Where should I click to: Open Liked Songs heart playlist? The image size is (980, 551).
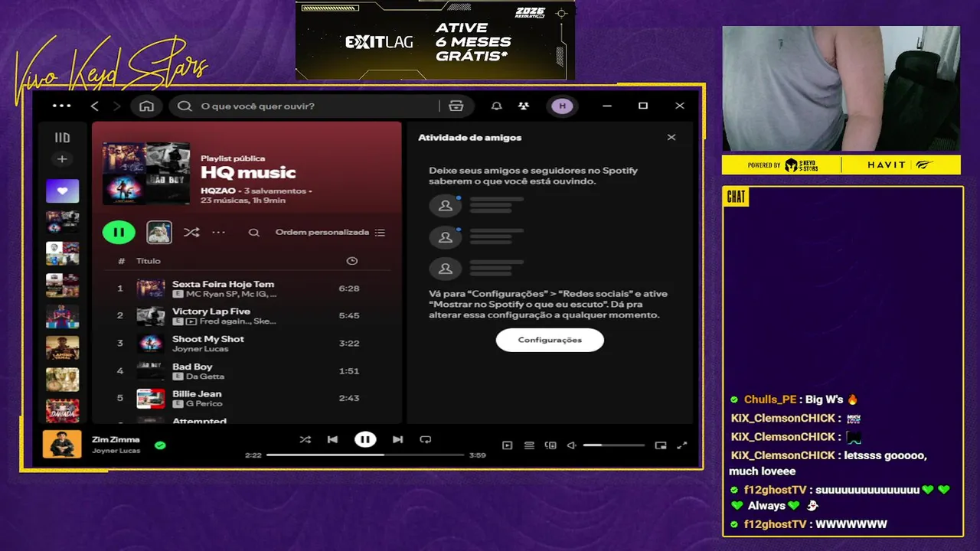coord(62,191)
